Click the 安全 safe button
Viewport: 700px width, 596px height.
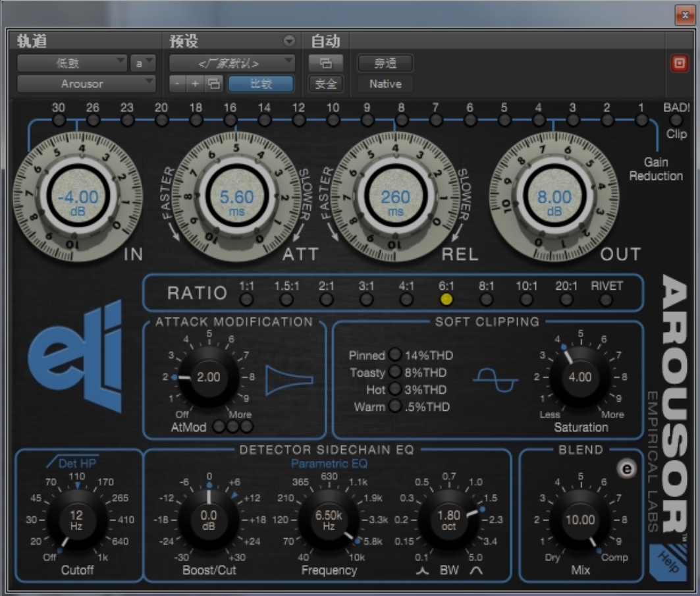pos(326,84)
